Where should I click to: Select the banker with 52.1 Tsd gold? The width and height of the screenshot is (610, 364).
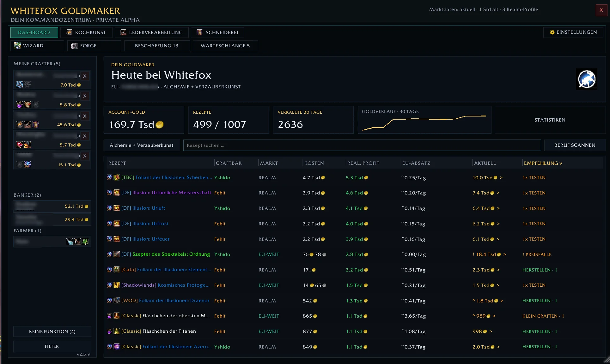52,206
